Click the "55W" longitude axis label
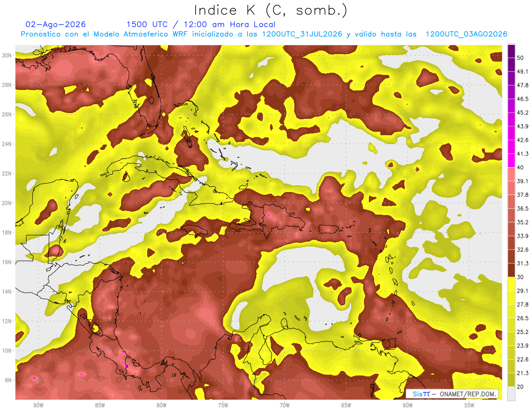This screenshot has width=532, height=411. (469, 406)
